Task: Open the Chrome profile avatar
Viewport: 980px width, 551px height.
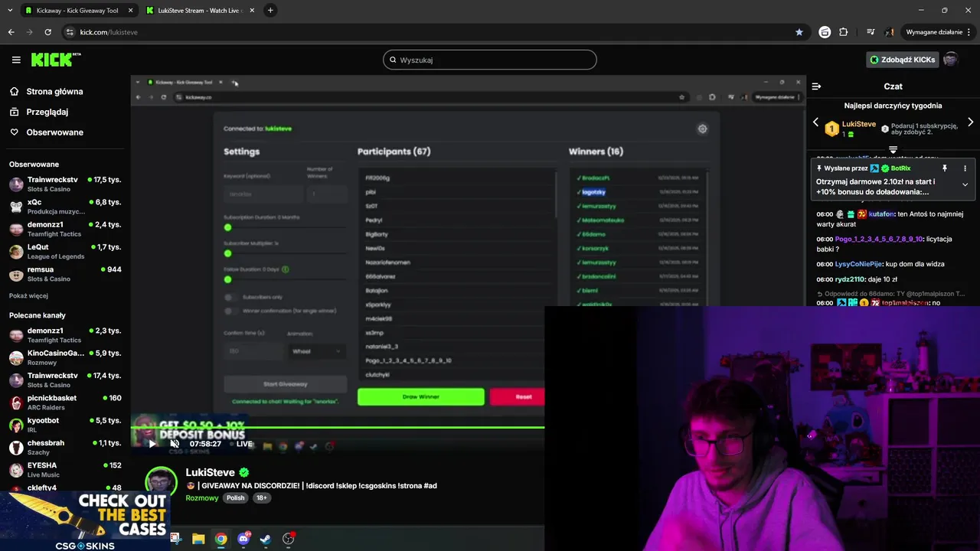Action: (890, 32)
